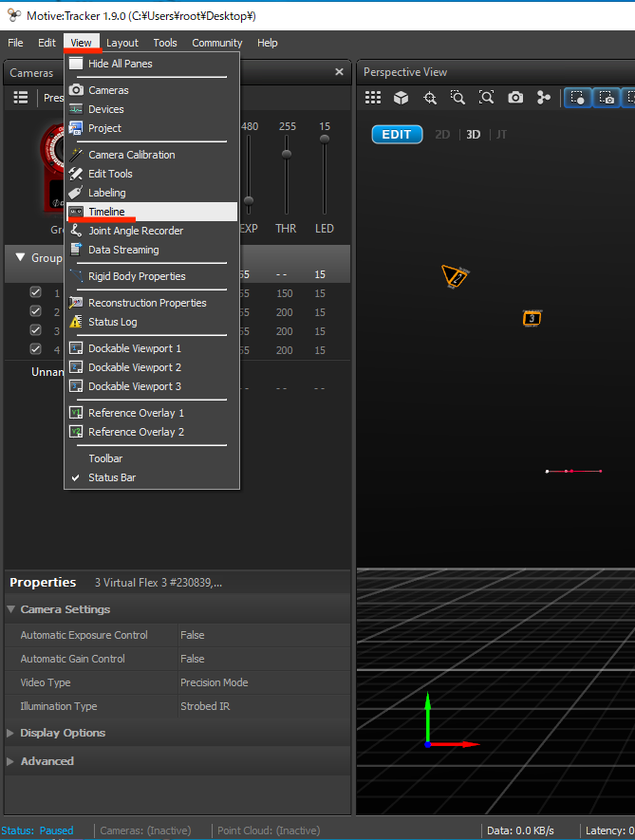Open Reference Overlay 1
This screenshot has width=635, height=840.
click(152, 413)
